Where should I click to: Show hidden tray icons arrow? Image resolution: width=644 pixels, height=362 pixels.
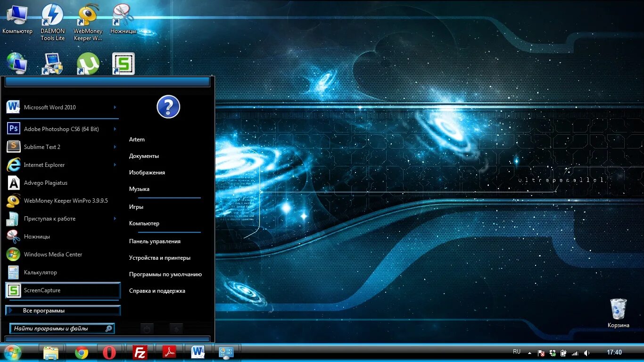pyautogui.click(x=529, y=353)
